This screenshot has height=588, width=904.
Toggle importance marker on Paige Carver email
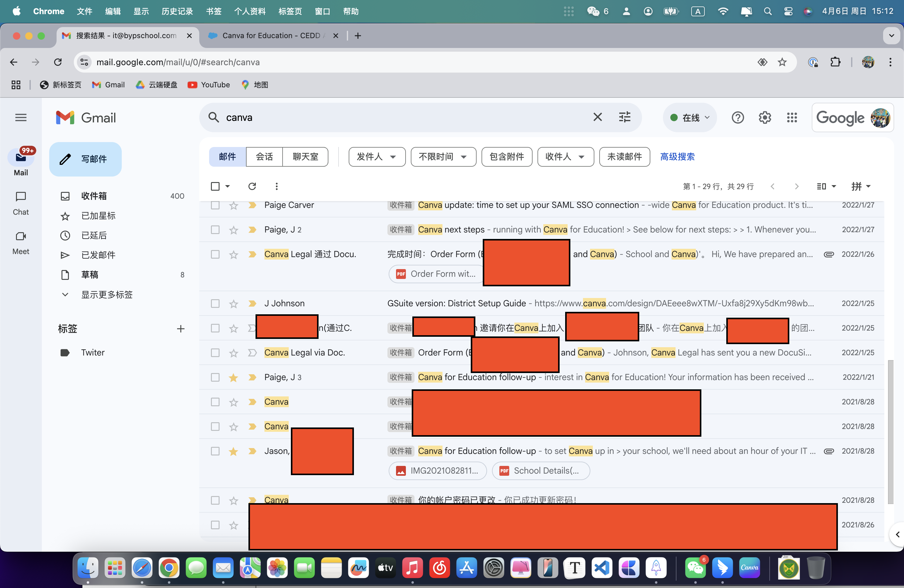tap(252, 205)
